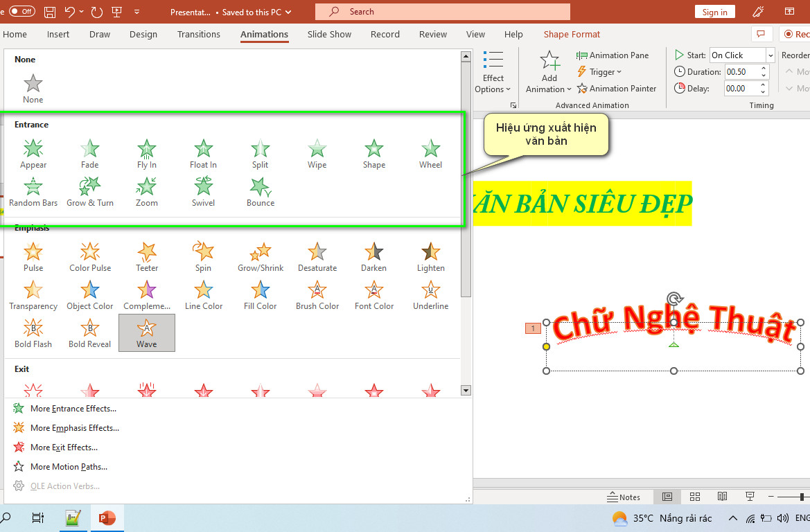Switch to the Design tab
Image resolution: width=810 pixels, height=532 pixels.
click(143, 34)
